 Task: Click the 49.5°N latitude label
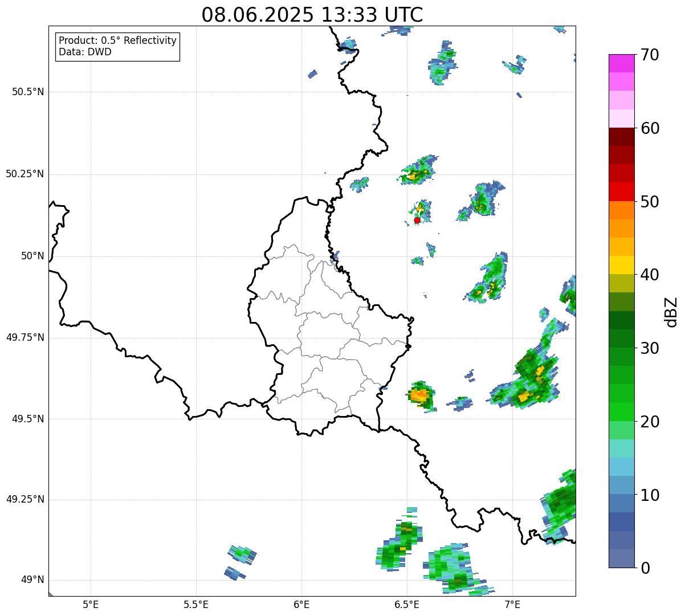coord(28,419)
